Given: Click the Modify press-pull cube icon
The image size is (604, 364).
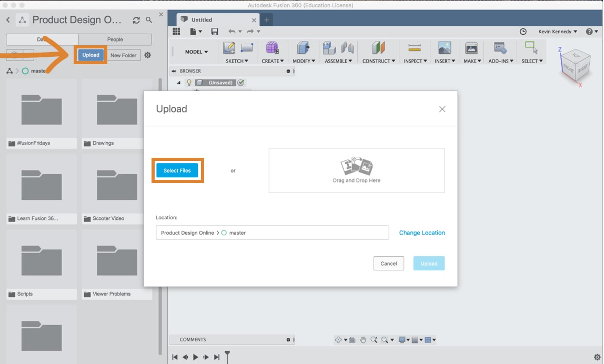Looking at the screenshot, I should (x=303, y=48).
